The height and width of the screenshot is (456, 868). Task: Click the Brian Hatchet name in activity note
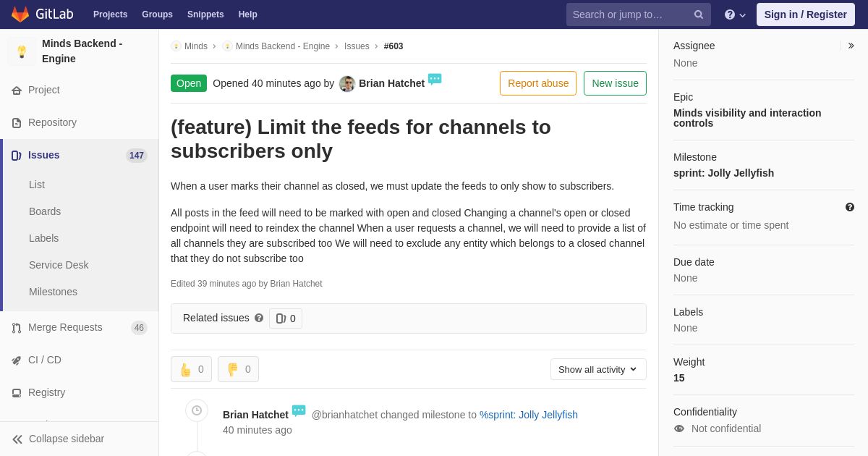click(x=255, y=415)
